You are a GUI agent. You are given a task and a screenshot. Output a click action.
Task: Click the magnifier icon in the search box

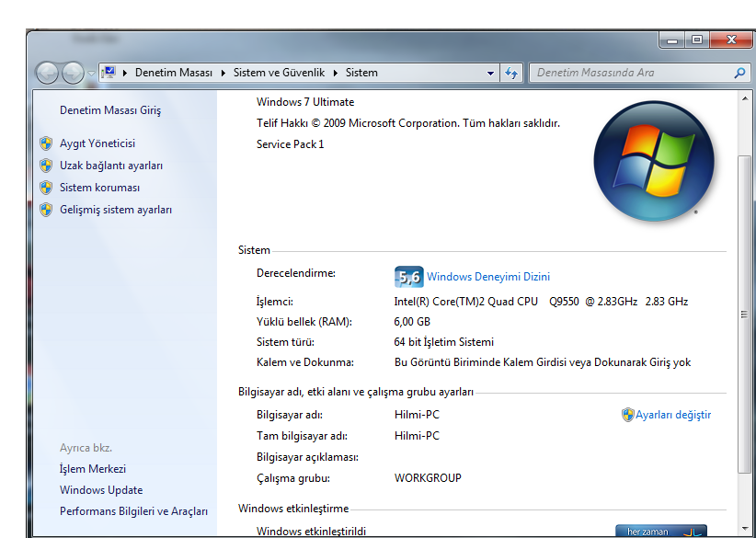click(x=740, y=73)
